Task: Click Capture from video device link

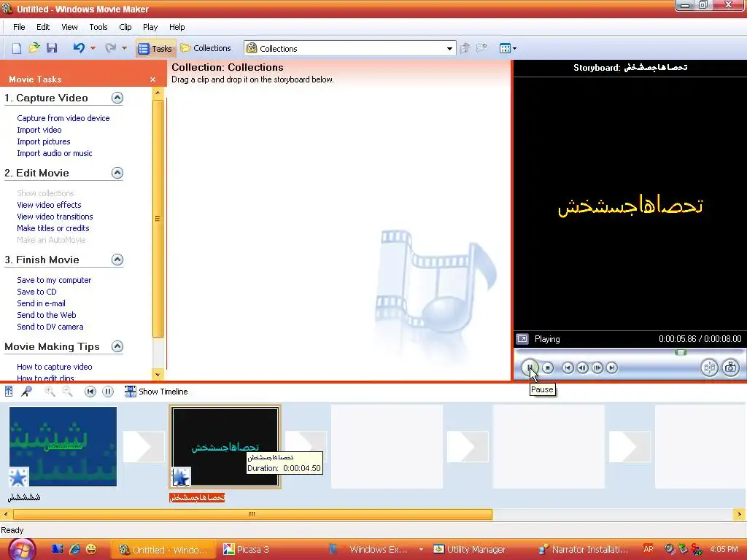Action: point(63,118)
